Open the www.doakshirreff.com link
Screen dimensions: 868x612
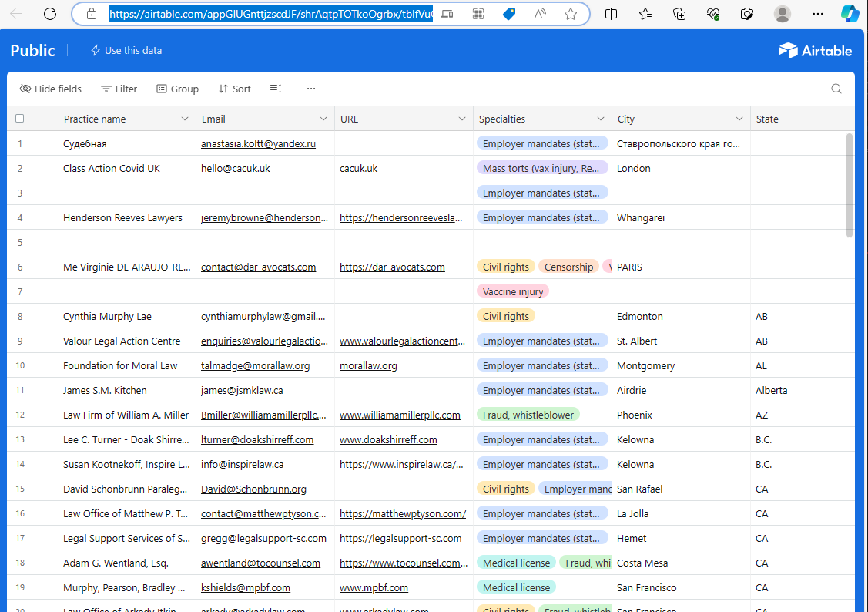(x=388, y=440)
